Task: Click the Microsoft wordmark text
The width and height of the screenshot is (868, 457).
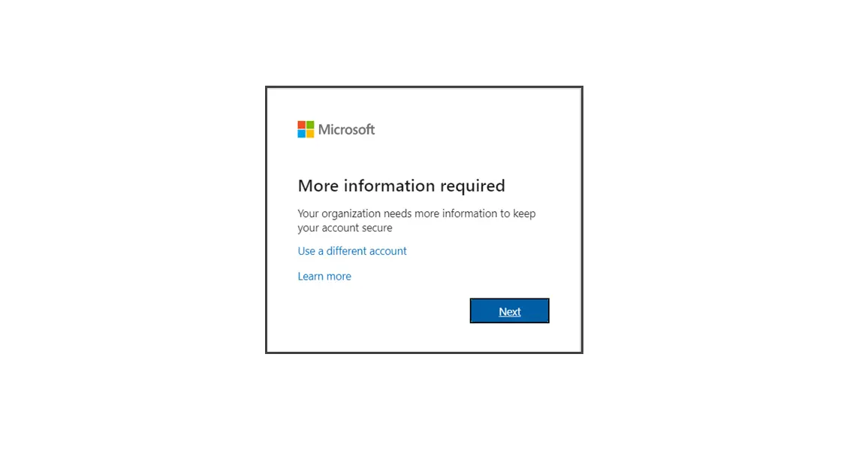Action: coord(345,129)
